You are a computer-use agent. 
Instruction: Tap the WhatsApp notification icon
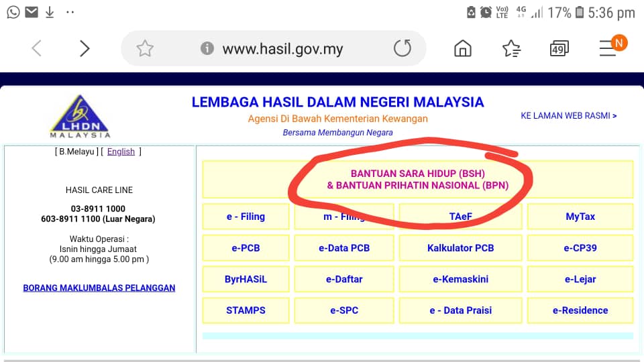tap(13, 12)
